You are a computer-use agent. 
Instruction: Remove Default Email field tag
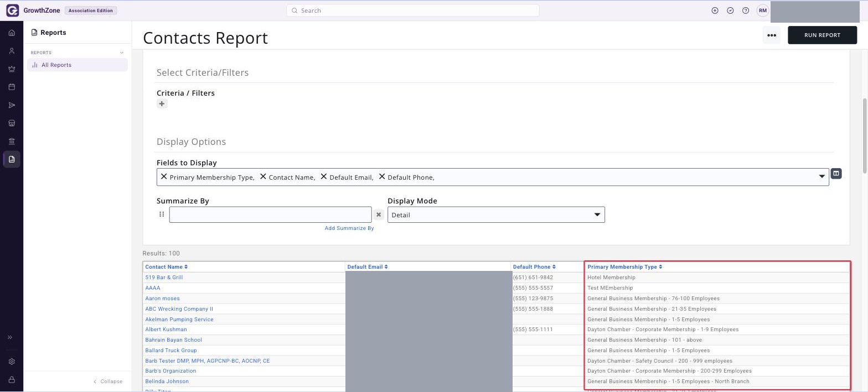click(x=324, y=177)
